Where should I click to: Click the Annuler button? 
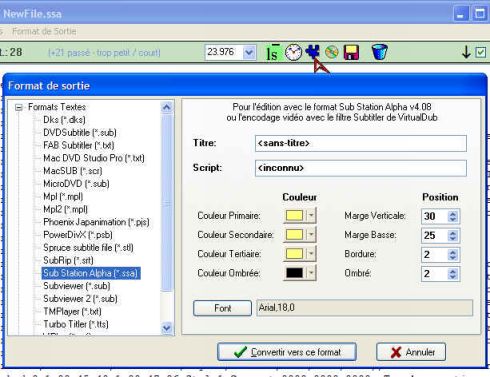tap(411, 352)
